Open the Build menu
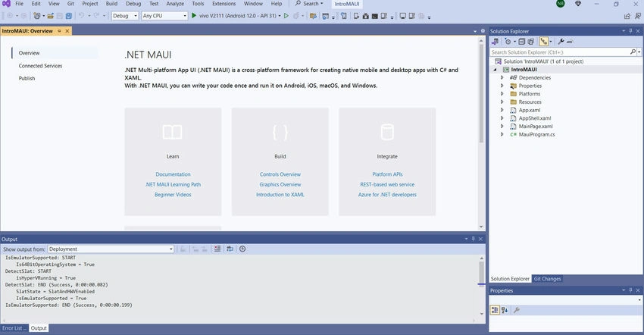The image size is (644, 335). pyautogui.click(x=111, y=4)
